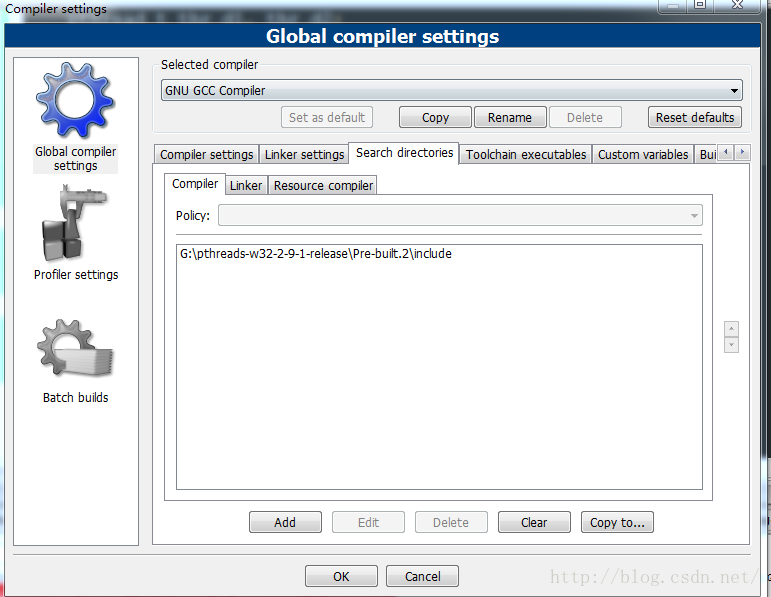771x597 pixels.
Task: Select the Resource compiler sub-tab
Action: click(323, 185)
